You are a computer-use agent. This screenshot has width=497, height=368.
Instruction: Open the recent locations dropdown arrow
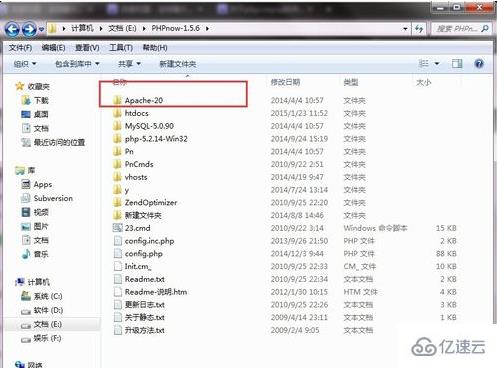point(41,30)
